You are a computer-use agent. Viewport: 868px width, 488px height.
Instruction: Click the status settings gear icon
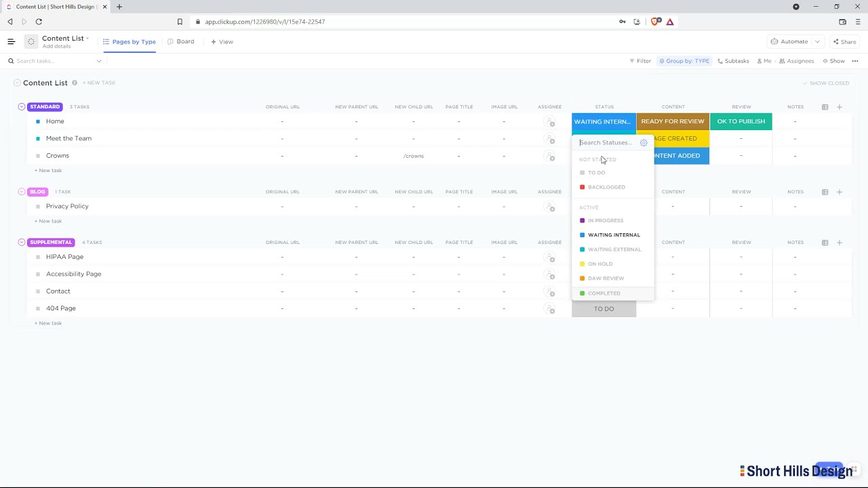click(644, 143)
